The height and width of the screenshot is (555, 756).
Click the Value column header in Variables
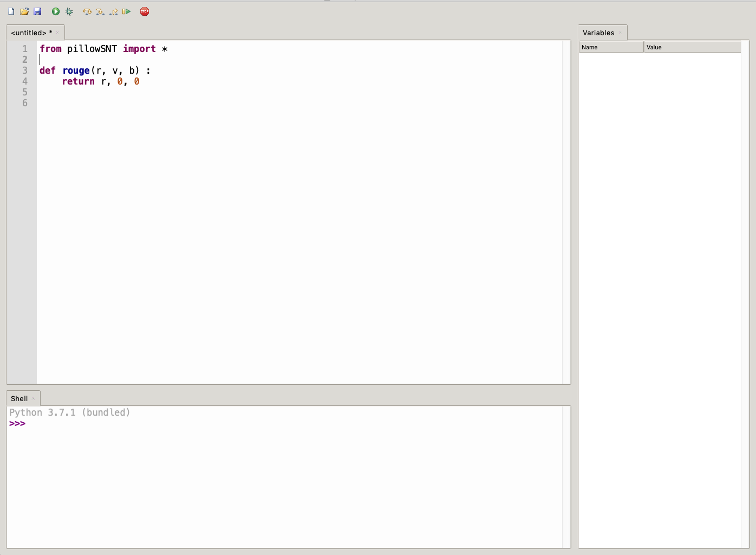point(692,47)
